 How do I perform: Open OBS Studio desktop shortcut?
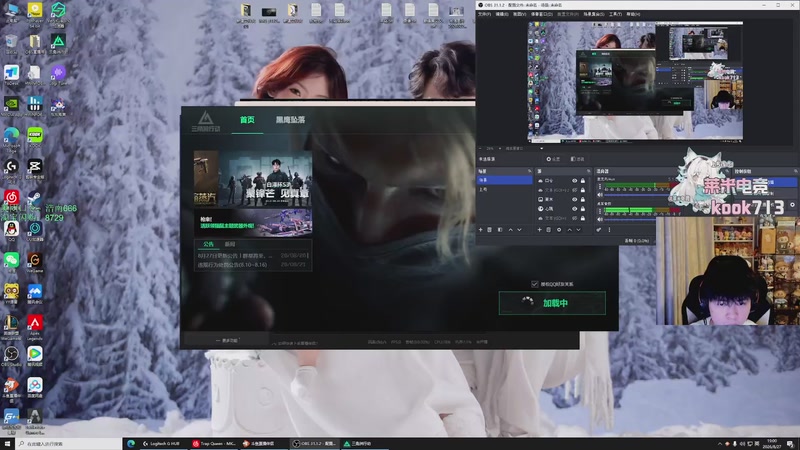(11, 357)
